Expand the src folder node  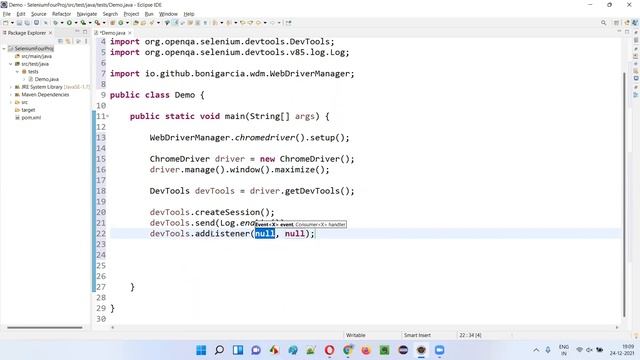(x=11, y=102)
